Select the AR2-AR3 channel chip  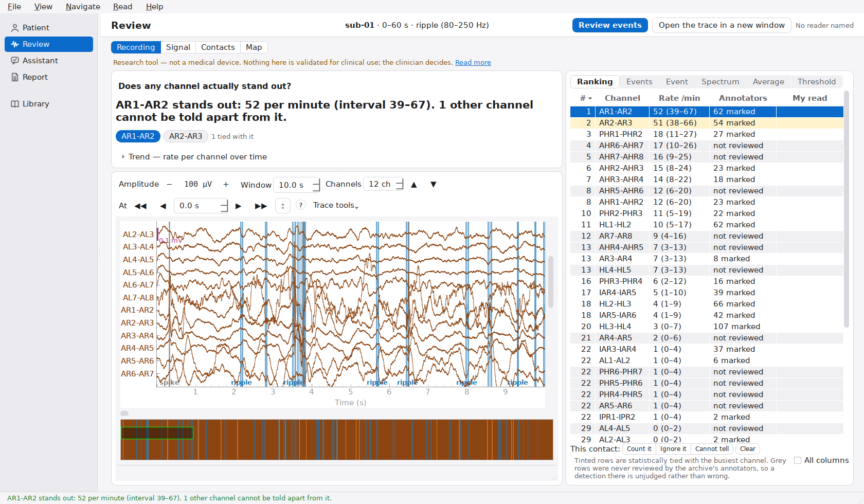click(186, 136)
